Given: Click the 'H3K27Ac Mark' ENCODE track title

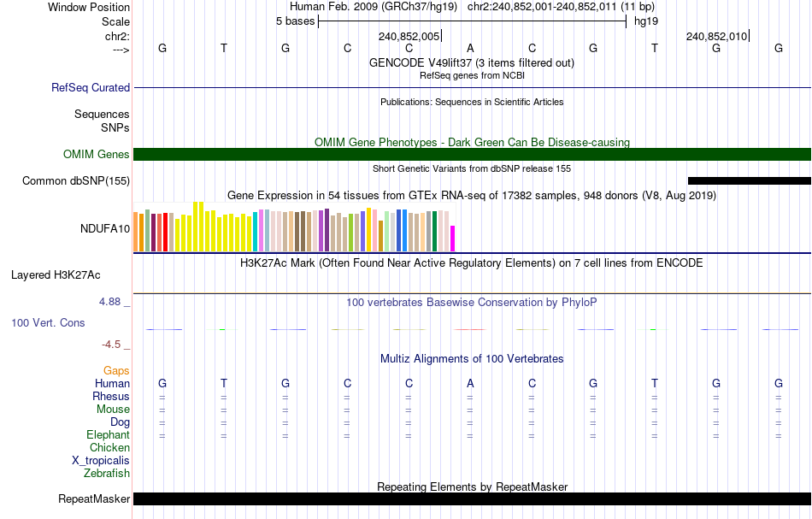Looking at the screenshot, I should 472,262.
